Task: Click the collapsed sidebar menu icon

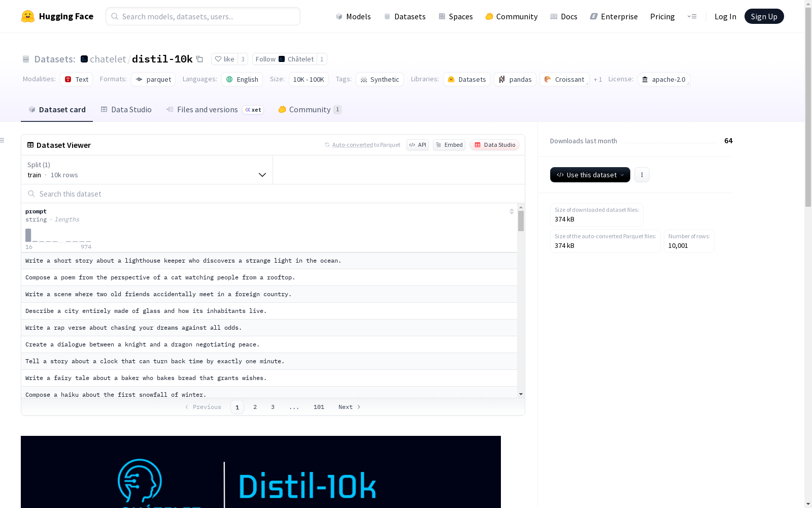Action: 3,140
